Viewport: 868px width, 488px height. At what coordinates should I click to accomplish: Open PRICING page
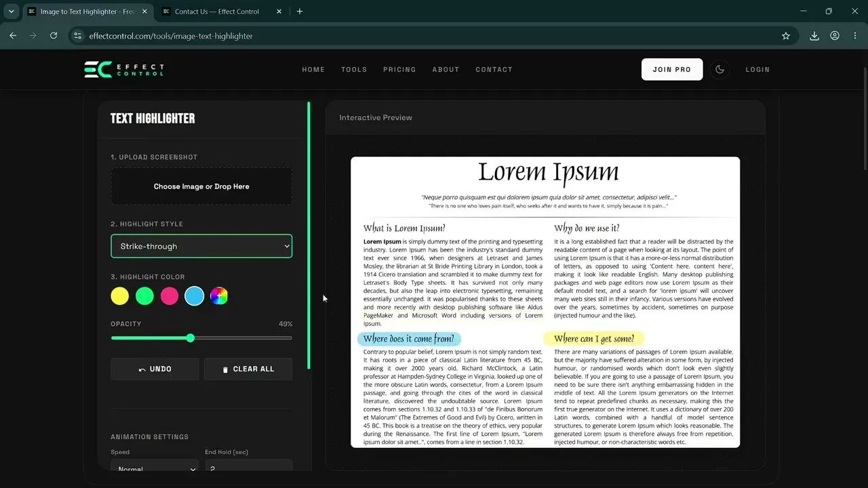pyautogui.click(x=399, y=70)
